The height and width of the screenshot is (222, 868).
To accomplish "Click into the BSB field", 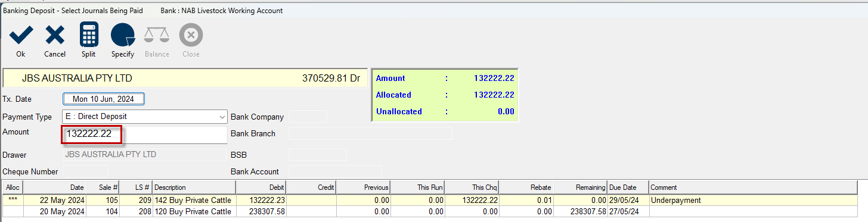I will (317, 155).
